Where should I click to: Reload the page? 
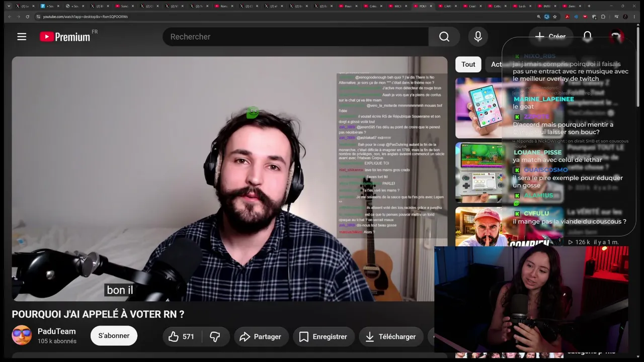27,17
